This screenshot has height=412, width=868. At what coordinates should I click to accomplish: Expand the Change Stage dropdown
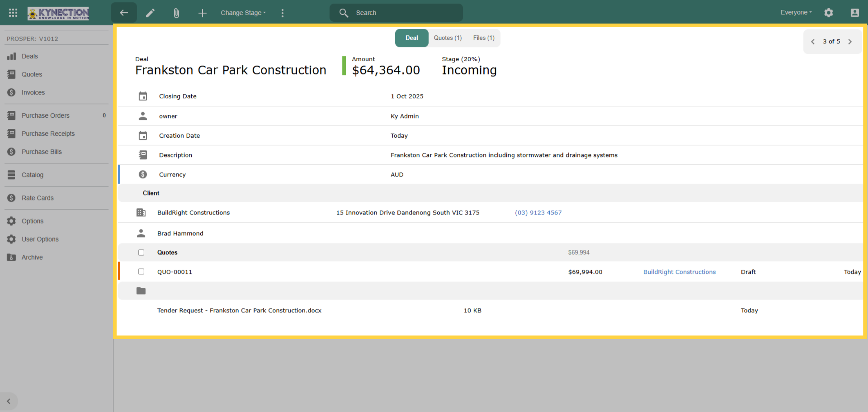[x=243, y=13]
